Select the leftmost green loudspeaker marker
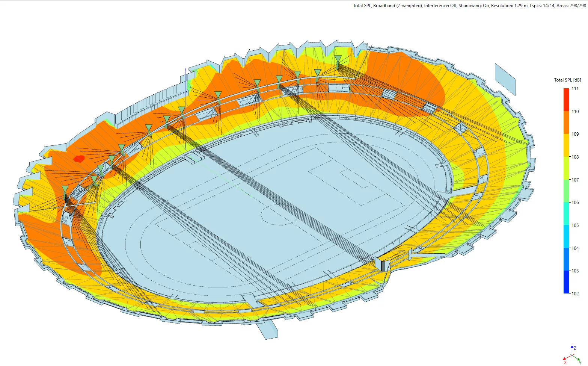This screenshot has width=588, height=366. 65,189
